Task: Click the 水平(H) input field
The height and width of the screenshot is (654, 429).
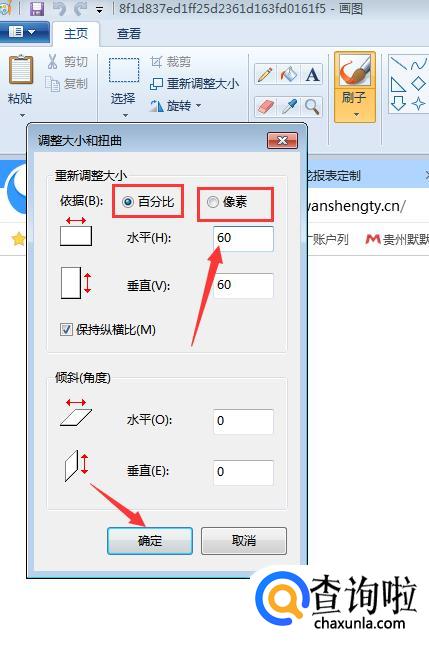Action: tap(243, 238)
